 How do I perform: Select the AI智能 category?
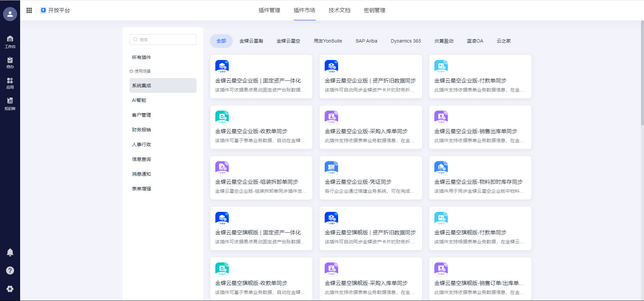coord(139,100)
